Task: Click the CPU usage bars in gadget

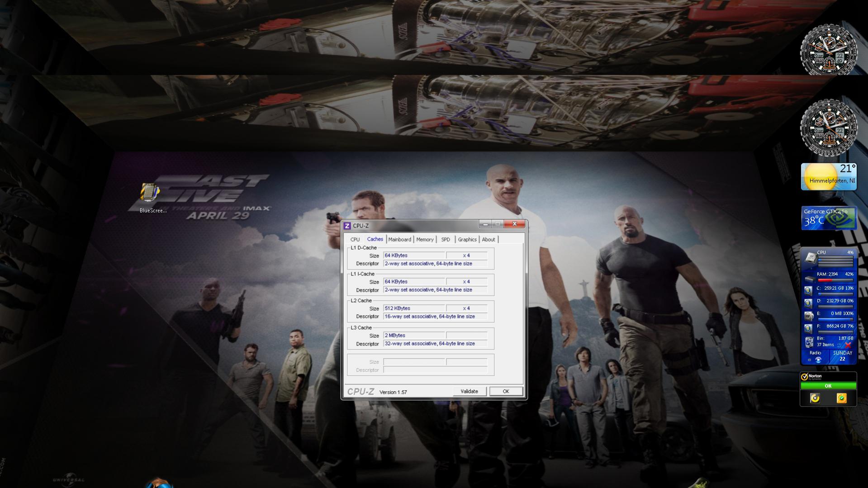Action: click(x=835, y=262)
